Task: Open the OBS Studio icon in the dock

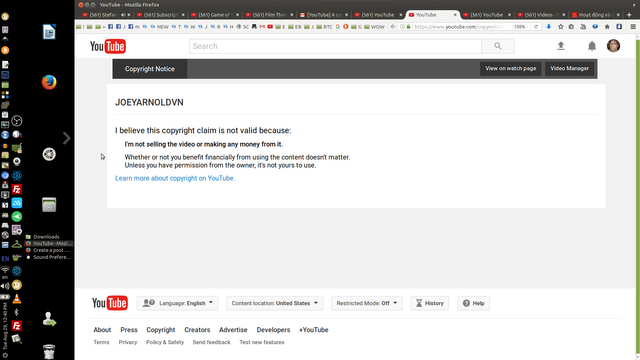Action: [x=17, y=121]
